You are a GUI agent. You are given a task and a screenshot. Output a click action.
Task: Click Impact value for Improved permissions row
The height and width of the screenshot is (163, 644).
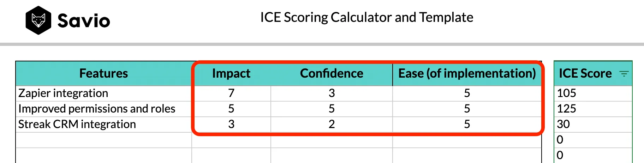[x=231, y=109]
